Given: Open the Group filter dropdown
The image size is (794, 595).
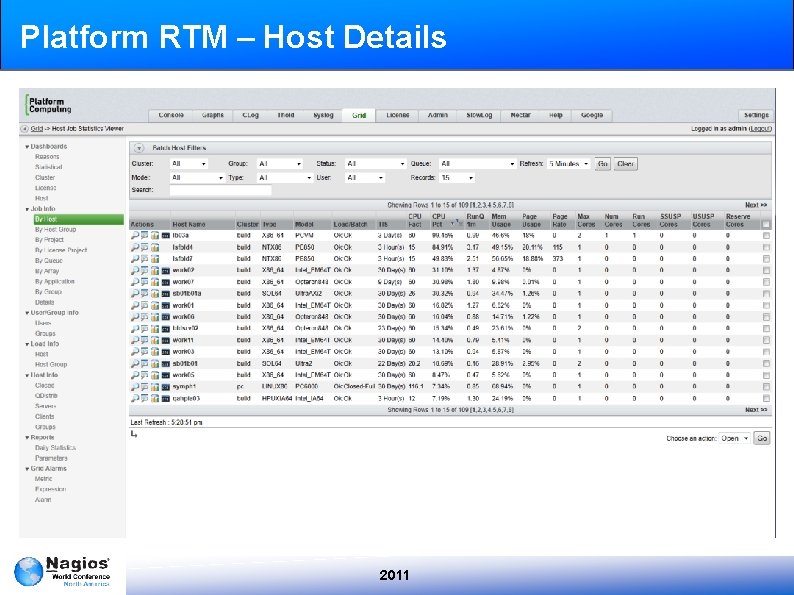Looking at the screenshot, I should point(280,164).
